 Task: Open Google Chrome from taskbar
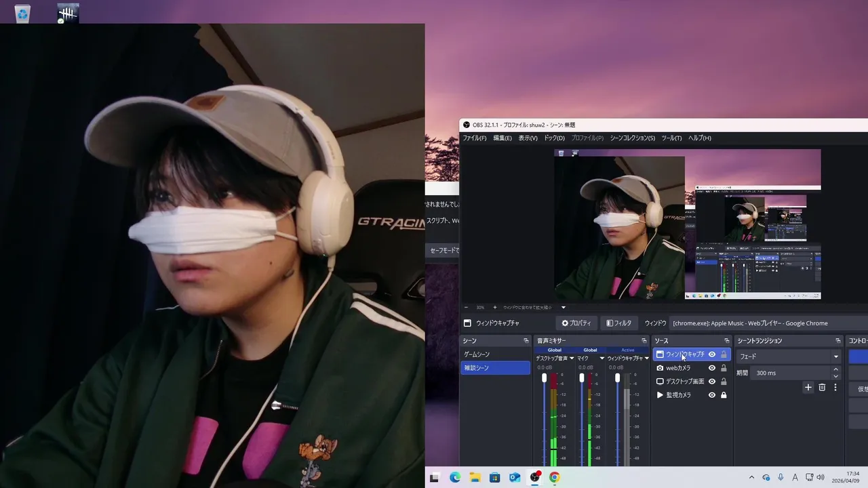click(555, 477)
